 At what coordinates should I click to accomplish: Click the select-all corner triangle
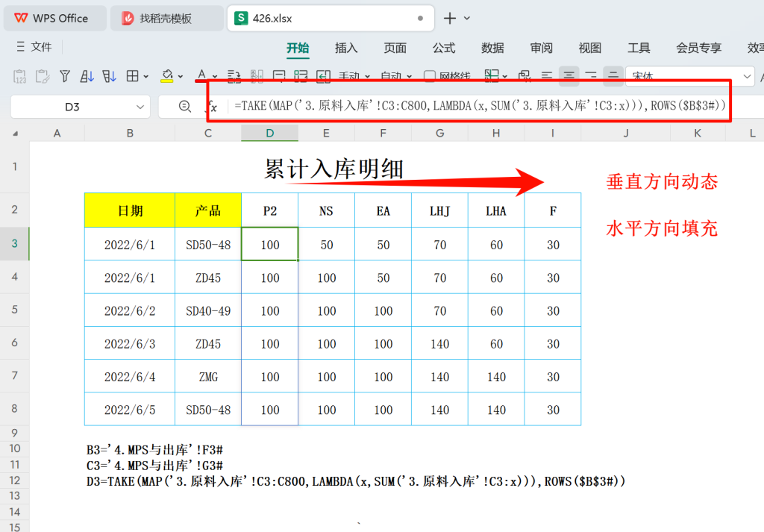pos(15,134)
